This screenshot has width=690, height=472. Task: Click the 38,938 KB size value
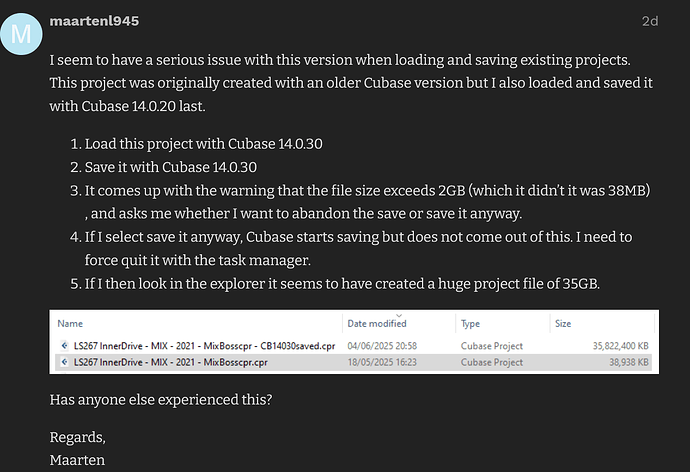tap(625, 360)
